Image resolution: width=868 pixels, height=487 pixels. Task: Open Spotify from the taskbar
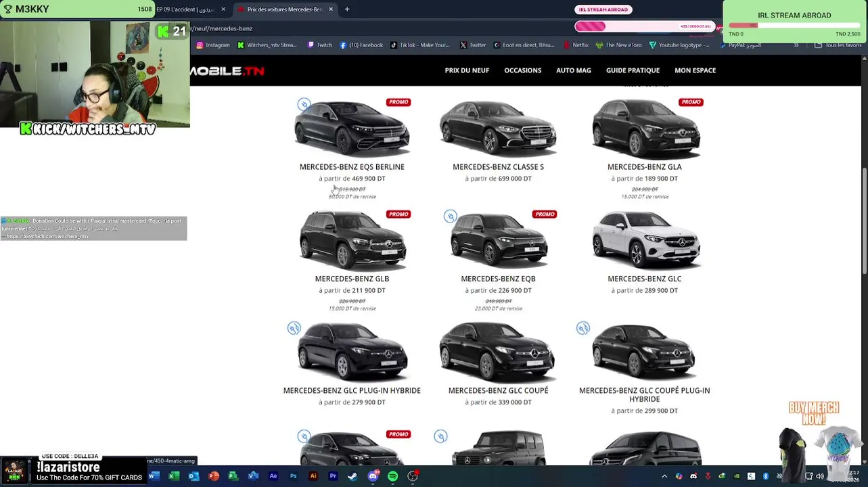point(392,476)
